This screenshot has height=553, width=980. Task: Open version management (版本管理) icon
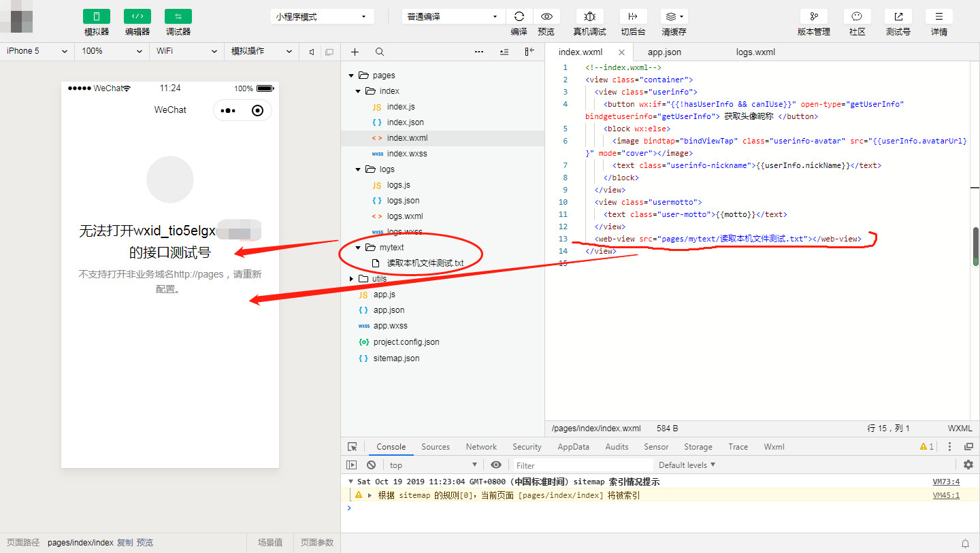tap(813, 17)
